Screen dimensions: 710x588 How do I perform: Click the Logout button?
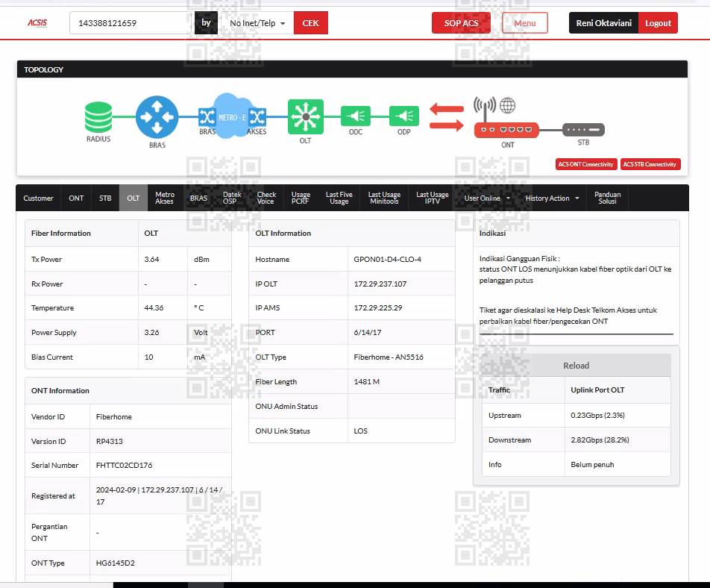click(658, 23)
